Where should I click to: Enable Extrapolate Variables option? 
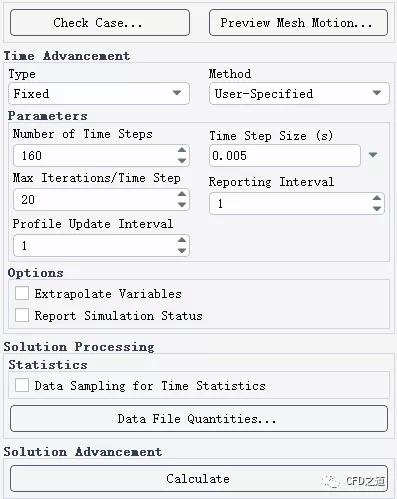click(x=22, y=294)
